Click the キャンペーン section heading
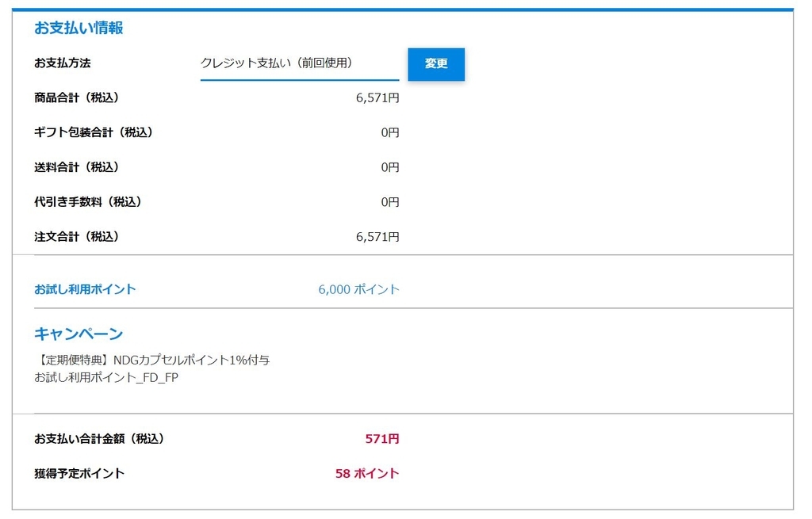Viewport: 812px width, 519px height. click(x=67, y=334)
